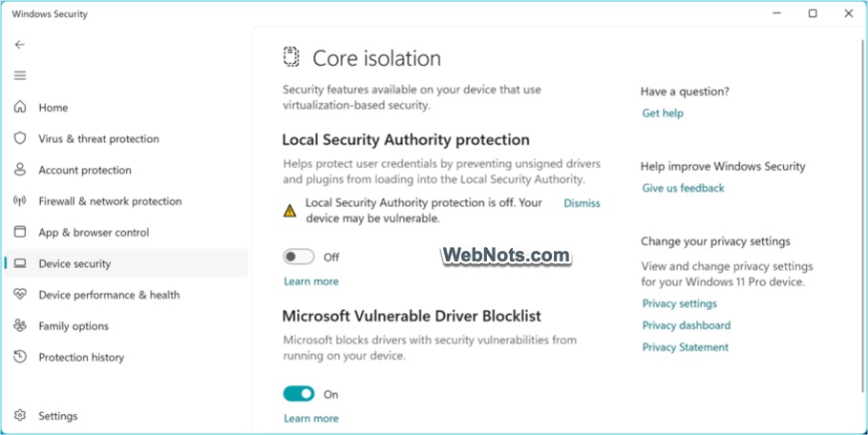The width and height of the screenshot is (868, 435).
Task: Click the Account protection person icon
Action: pos(20,170)
